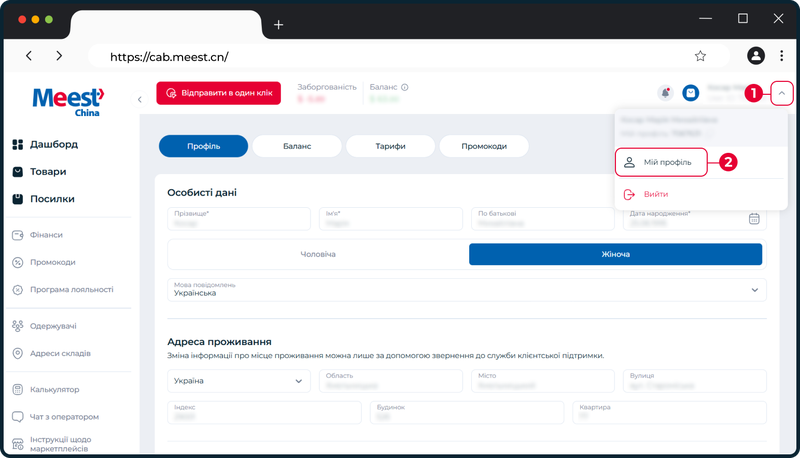Screen dimensions: 800x458
Task: Open the Калькулятор tool
Action: (45, 389)
